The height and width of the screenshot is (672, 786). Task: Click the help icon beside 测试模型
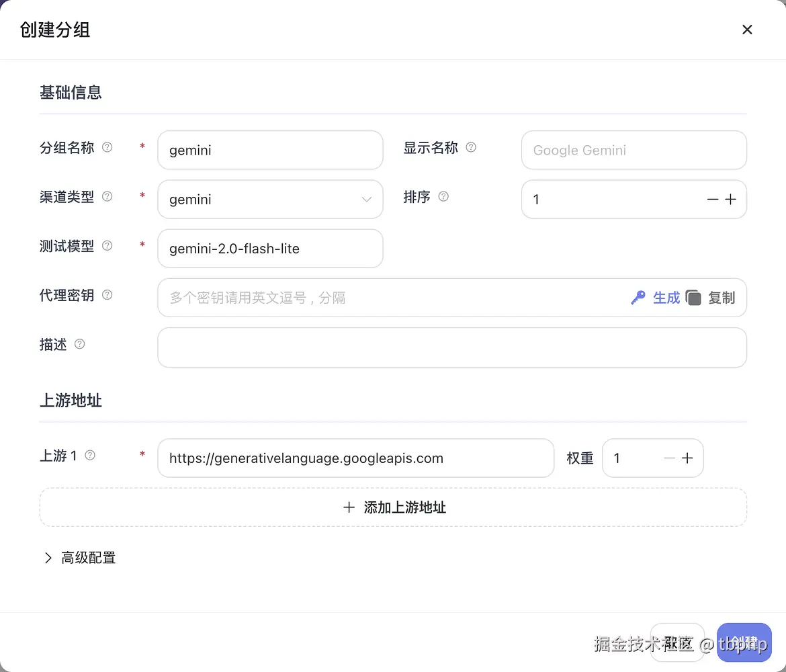click(107, 246)
